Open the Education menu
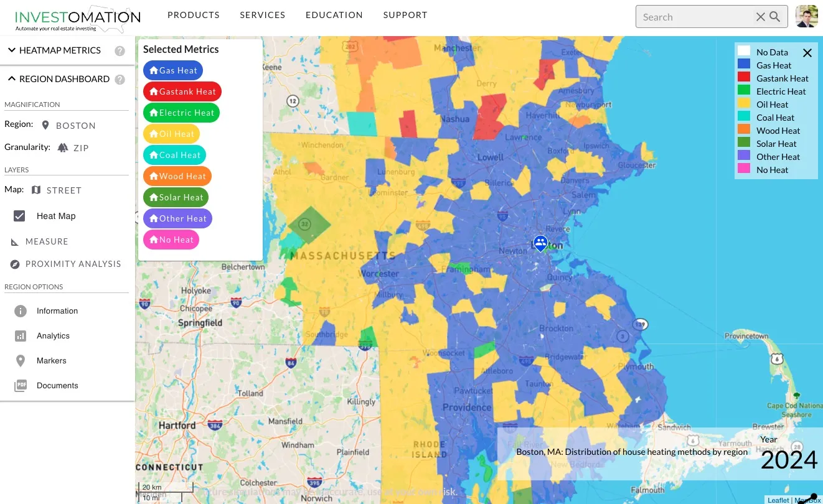This screenshot has width=823, height=504. tap(334, 15)
